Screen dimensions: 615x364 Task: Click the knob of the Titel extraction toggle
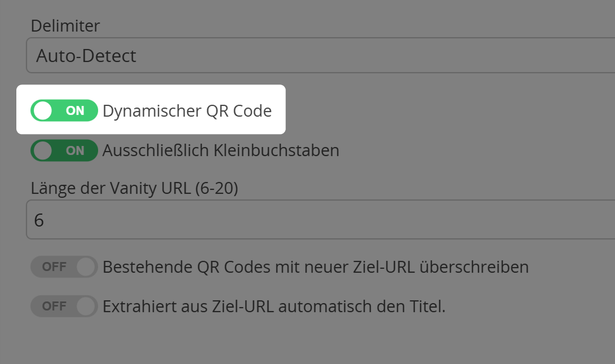[86, 307]
